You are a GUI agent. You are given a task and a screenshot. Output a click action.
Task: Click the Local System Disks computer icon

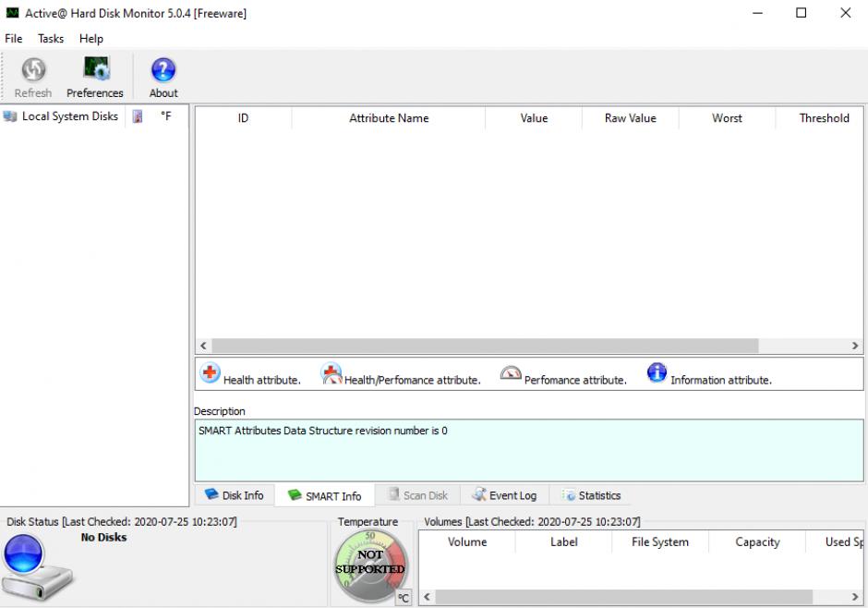10,116
